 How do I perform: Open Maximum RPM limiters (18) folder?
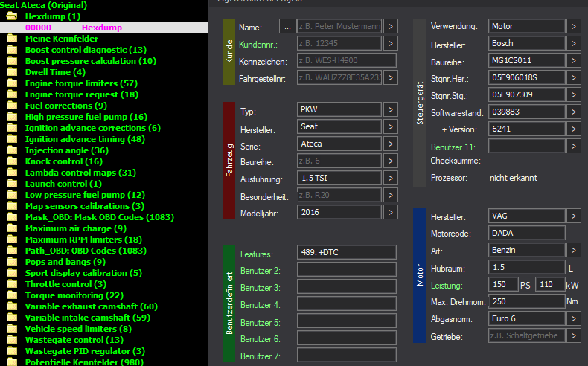click(83, 240)
